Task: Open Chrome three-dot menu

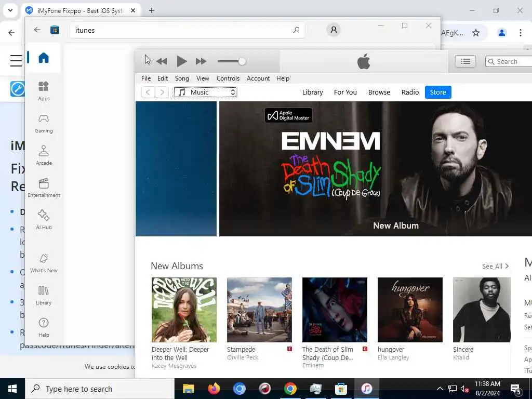Action: (521, 33)
